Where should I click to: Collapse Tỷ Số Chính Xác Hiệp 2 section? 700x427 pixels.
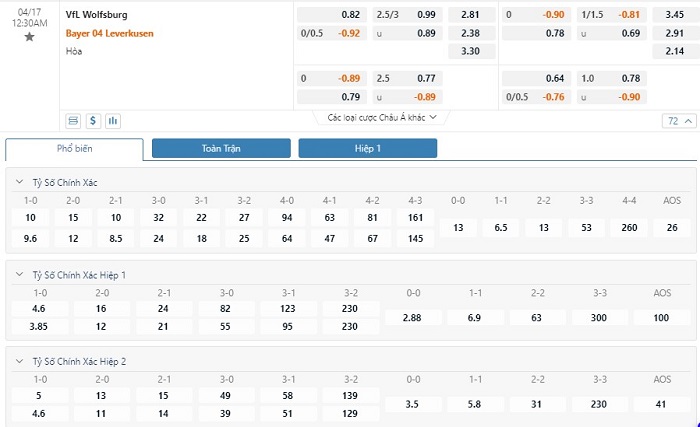tap(21, 361)
